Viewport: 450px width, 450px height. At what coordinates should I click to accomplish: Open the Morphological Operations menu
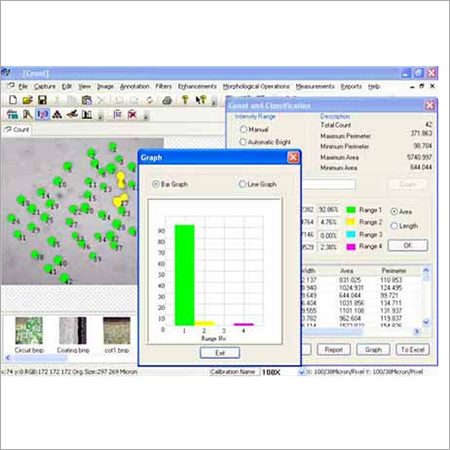tap(256, 87)
